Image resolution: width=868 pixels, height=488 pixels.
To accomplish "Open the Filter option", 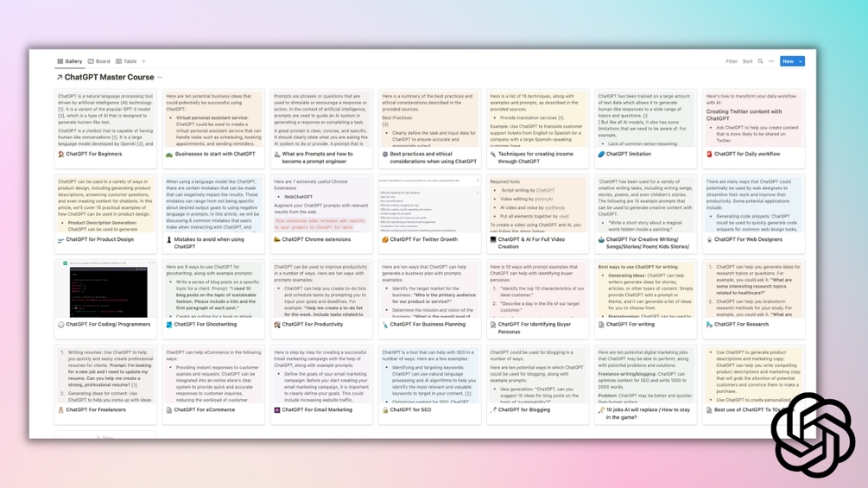I will click(732, 61).
